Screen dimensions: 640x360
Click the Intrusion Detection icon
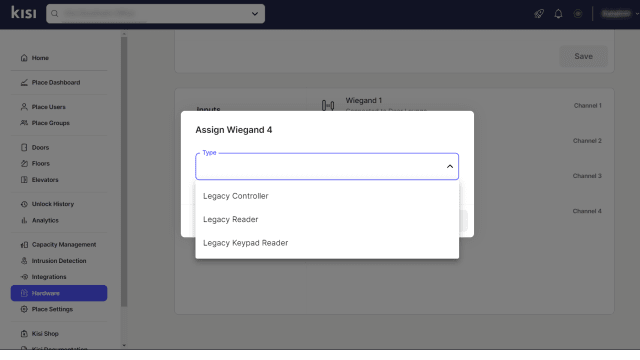[x=24, y=261]
